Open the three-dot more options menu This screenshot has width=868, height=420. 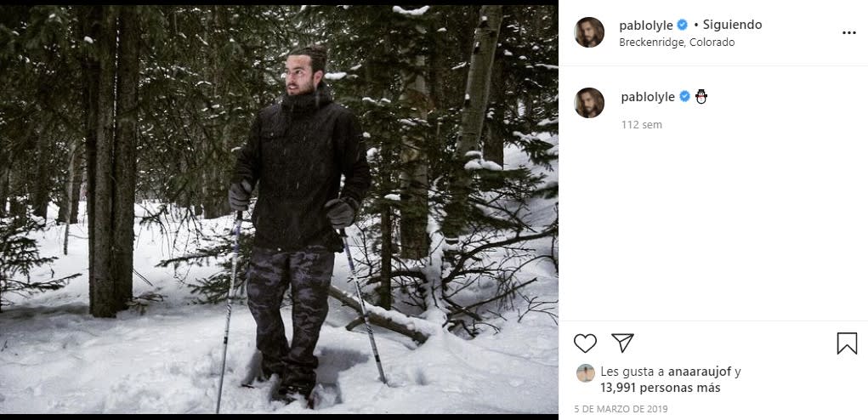[848, 32]
